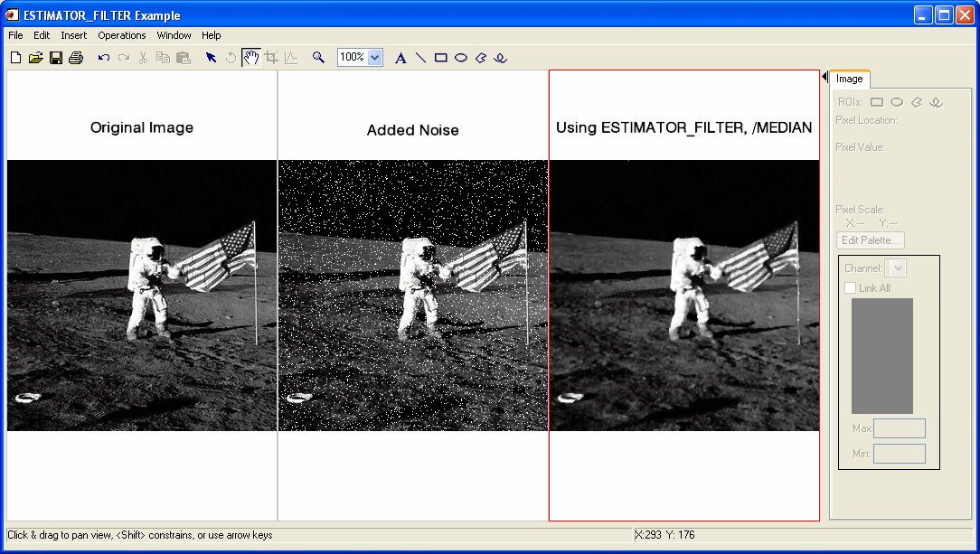Open the Window menu
This screenshot has height=554, width=980.
click(x=174, y=35)
